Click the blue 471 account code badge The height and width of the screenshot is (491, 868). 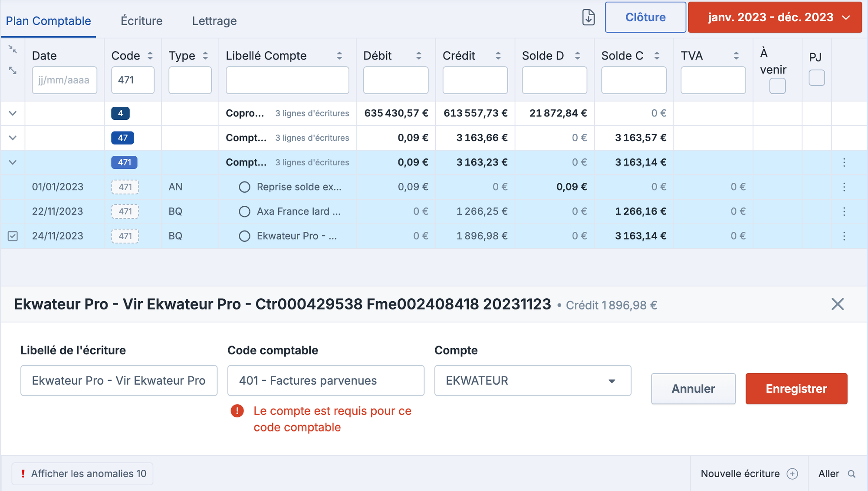pyautogui.click(x=125, y=162)
